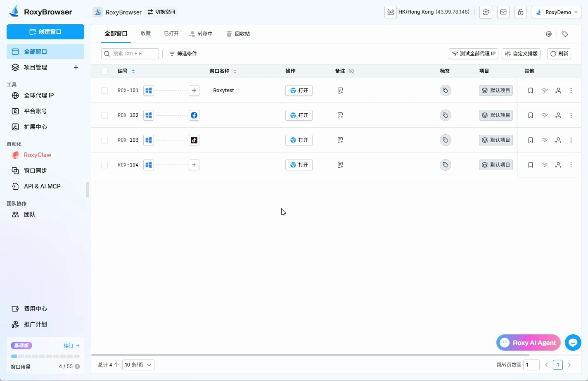Add a tag to ROX-104

tap(446, 165)
